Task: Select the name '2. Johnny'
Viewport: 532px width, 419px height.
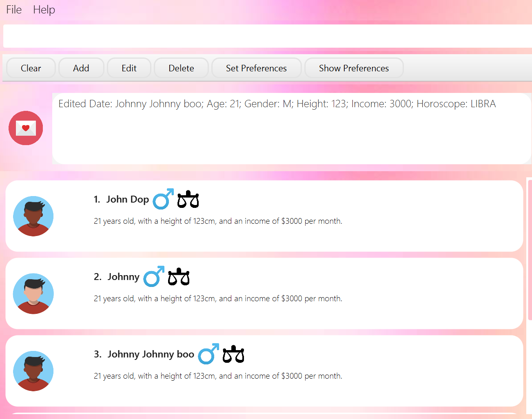Action: 117,277
